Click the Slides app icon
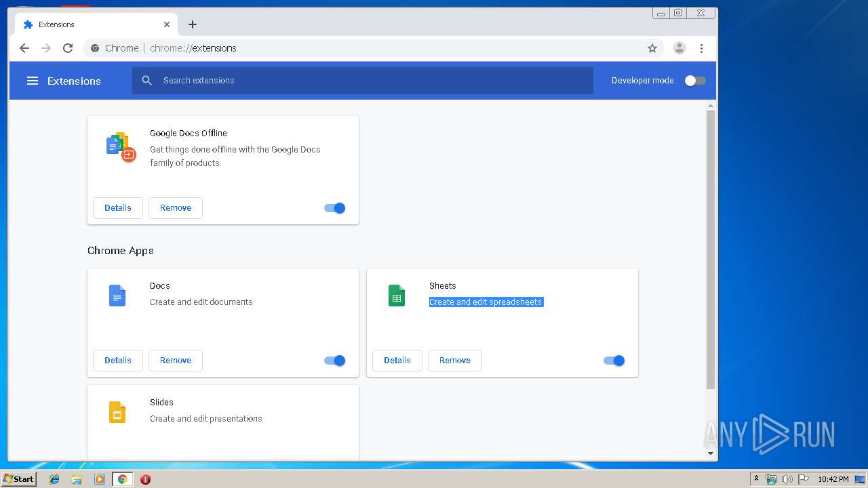The width and height of the screenshot is (868, 488). [117, 412]
